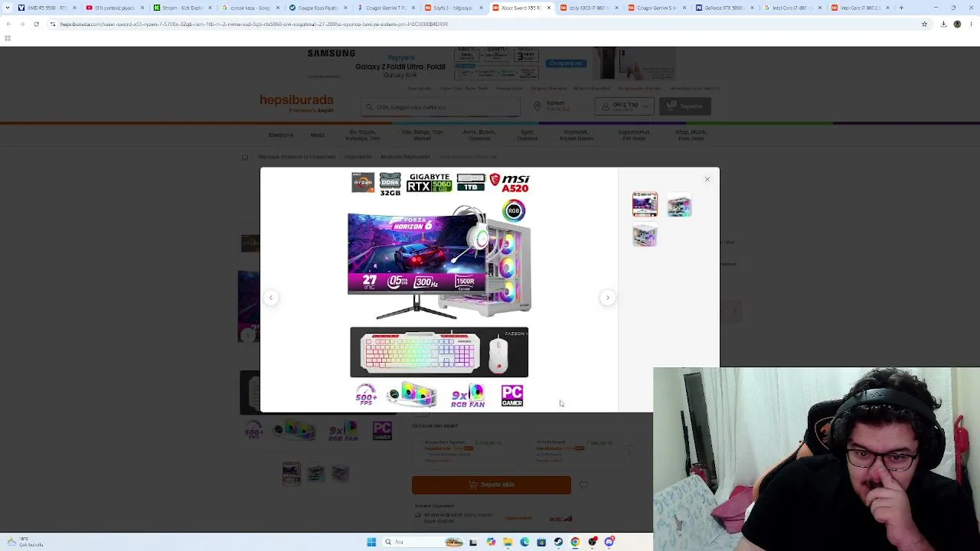Open Discord from the taskbar

coord(609,542)
